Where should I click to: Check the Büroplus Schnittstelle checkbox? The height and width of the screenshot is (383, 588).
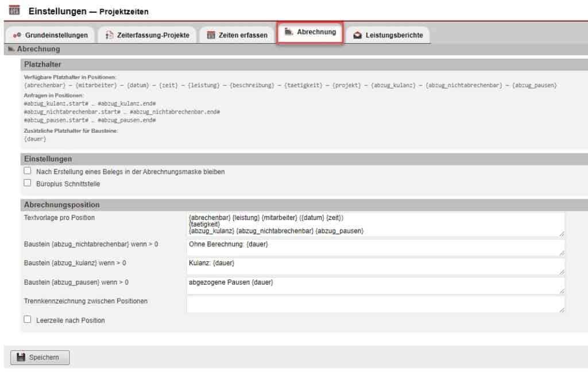click(27, 183)
